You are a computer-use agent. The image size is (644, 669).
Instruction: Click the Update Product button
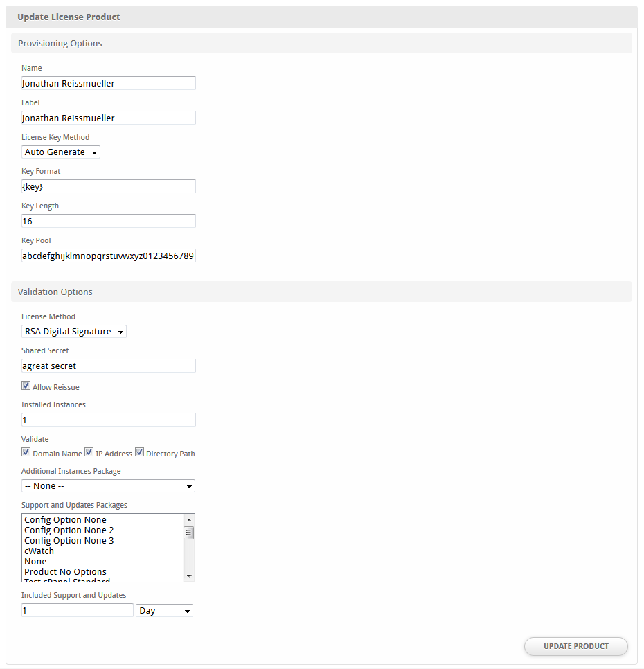[x=575, y=646]
